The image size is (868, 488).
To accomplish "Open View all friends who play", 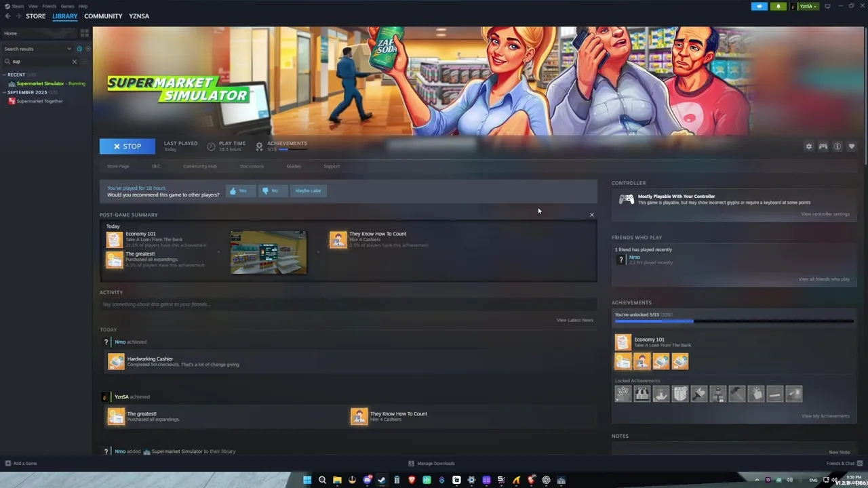I will pyautogui.click(x=824, y=279).
